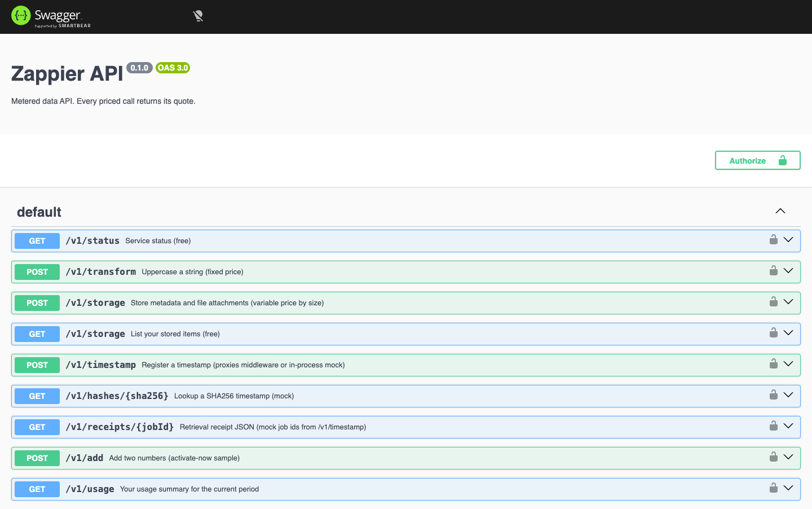The width and height of the screenshot is (812, 509).
Task: Expand /v1/hashes/{sha256} with its chevron
Action: [788, 395]
